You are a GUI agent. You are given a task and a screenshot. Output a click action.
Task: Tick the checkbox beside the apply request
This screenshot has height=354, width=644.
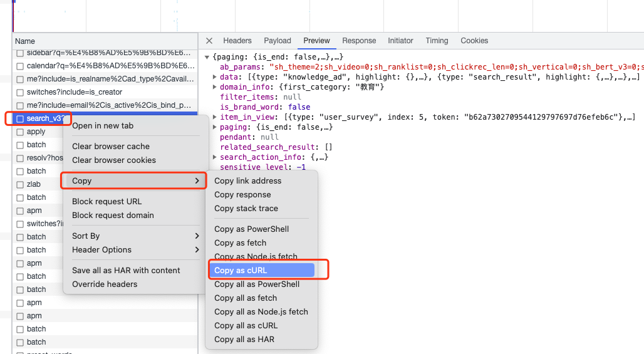click(x=19, y=132)
